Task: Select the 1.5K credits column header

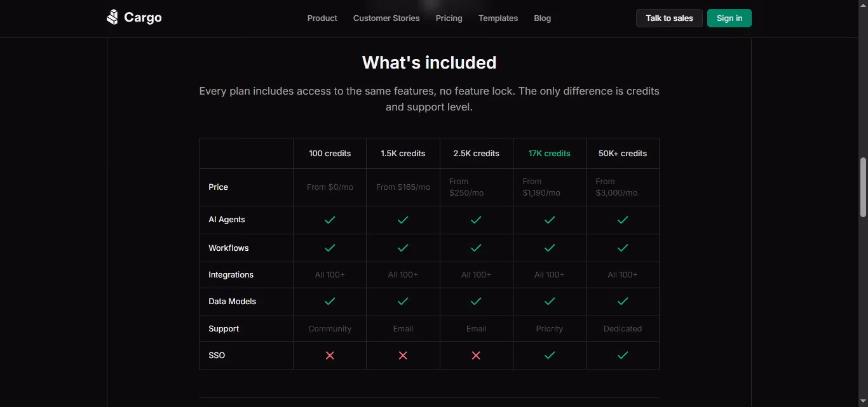Action: tap(403, 154)
